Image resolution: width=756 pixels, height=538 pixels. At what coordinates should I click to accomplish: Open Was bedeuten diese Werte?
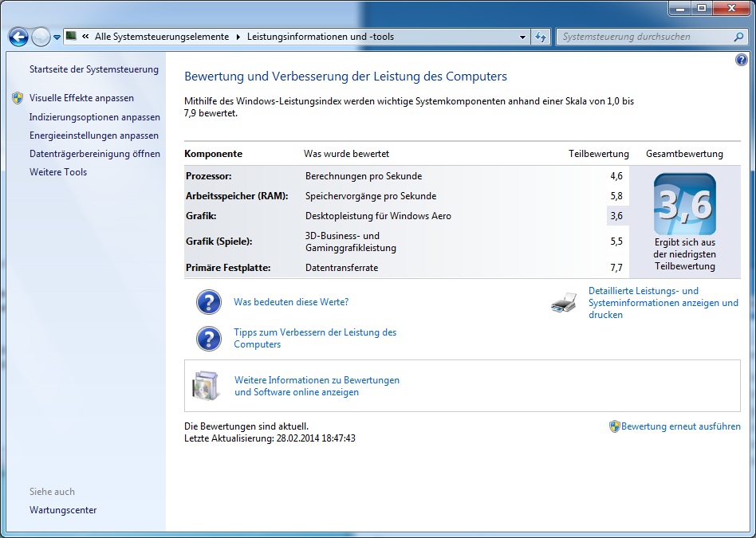(291, 302)
